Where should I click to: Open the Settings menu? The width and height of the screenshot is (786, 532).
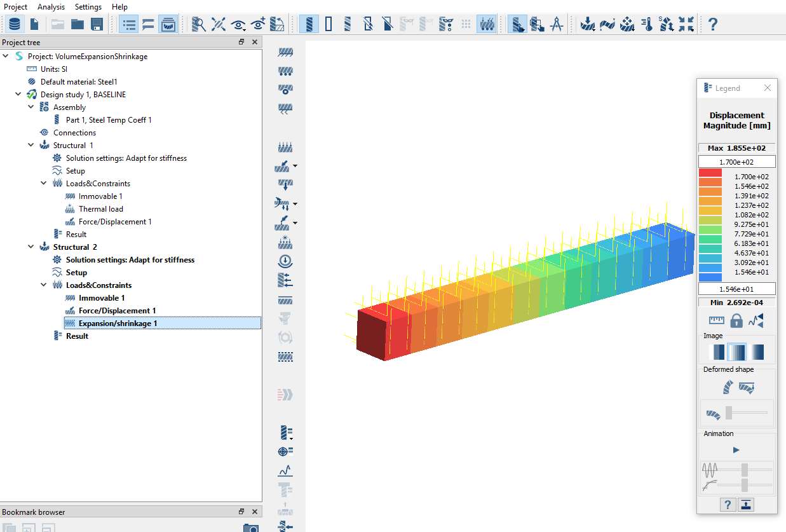point(88,7)
